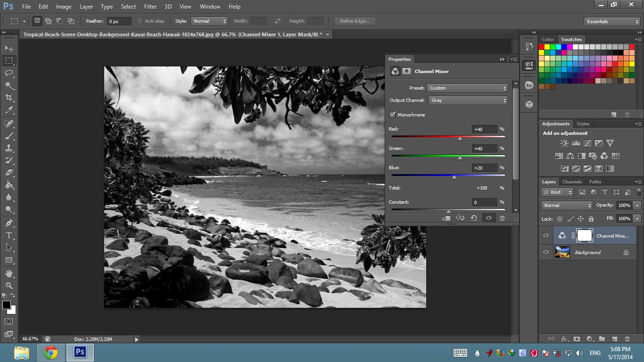Open the Layers panel flyout menu
The image size is (644, 362).
639,181
